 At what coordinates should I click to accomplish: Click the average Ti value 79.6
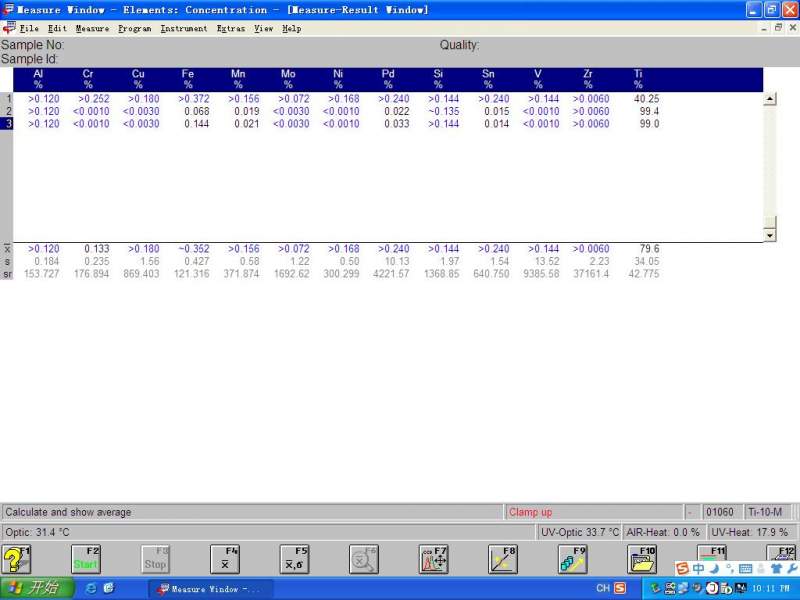point(649,248)
